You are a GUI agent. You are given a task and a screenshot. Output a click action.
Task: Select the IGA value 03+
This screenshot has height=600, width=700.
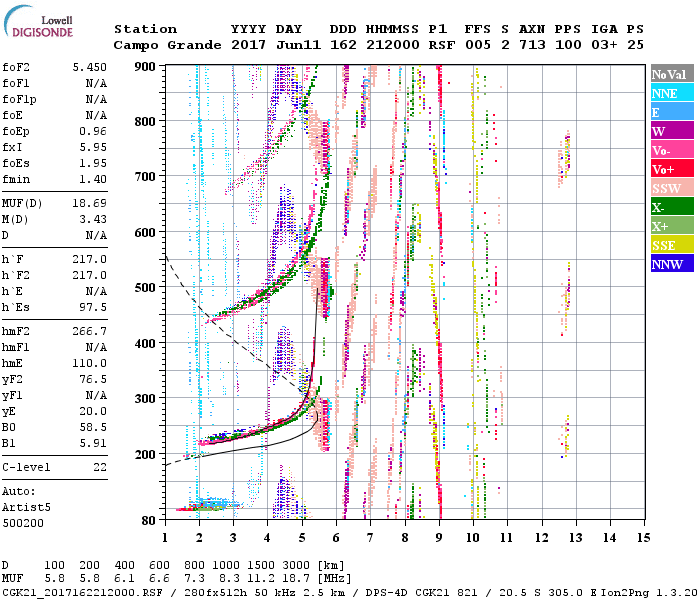[604, 46]
